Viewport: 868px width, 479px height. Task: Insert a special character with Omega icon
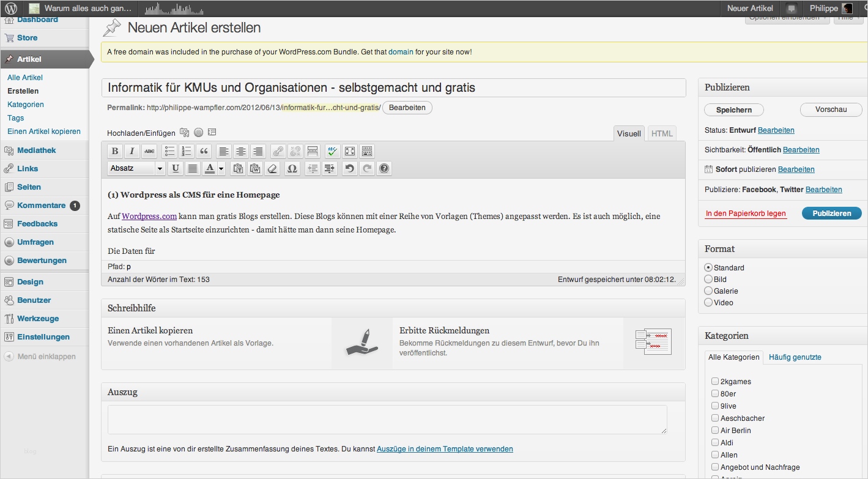[292, 168]
